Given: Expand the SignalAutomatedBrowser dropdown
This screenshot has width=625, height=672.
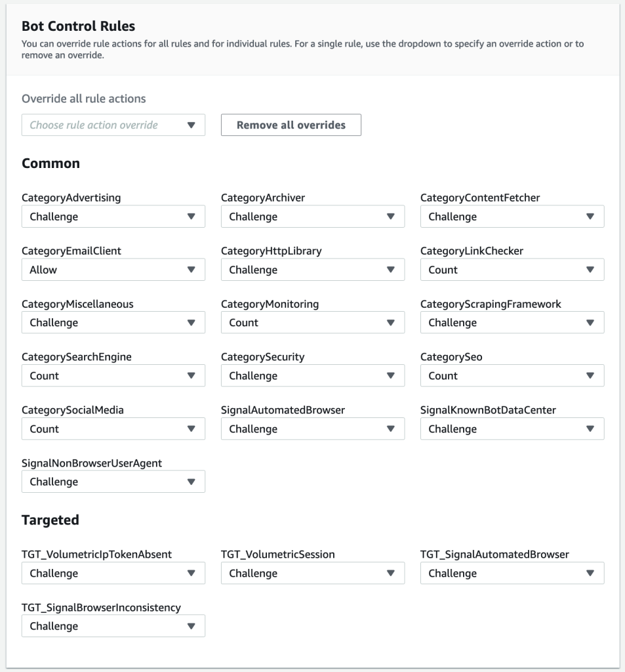Looking at the screenshot, I should click(313, 429).
